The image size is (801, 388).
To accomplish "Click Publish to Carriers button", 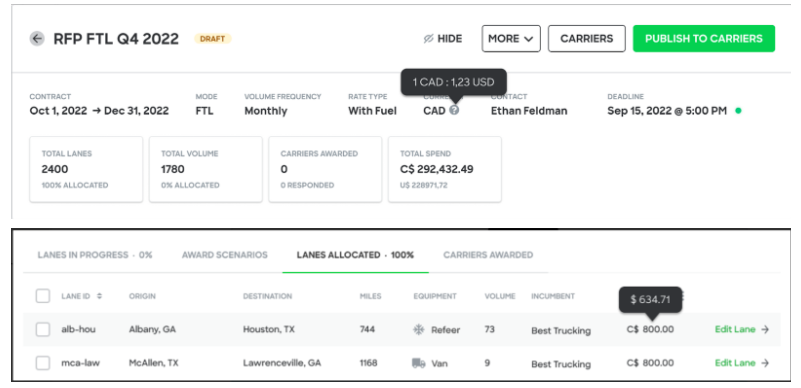I will (x=704, y=39).
